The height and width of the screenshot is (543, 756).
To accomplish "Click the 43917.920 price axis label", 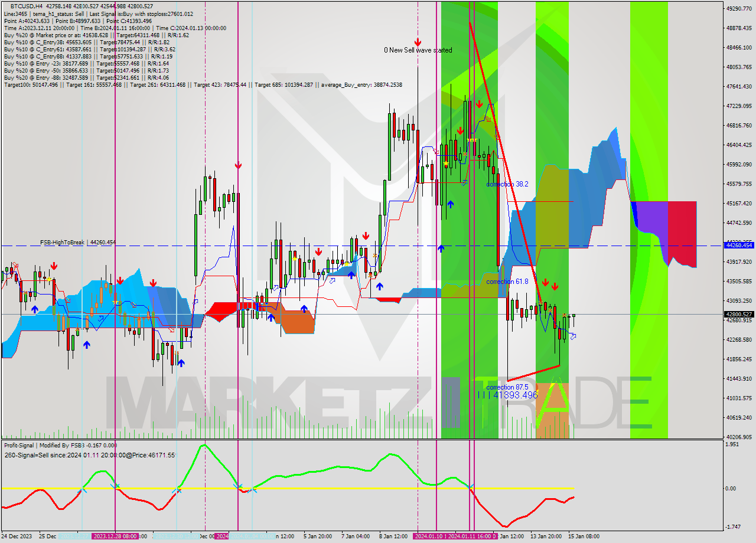I will pyautogui.click(x=739, y=261).
